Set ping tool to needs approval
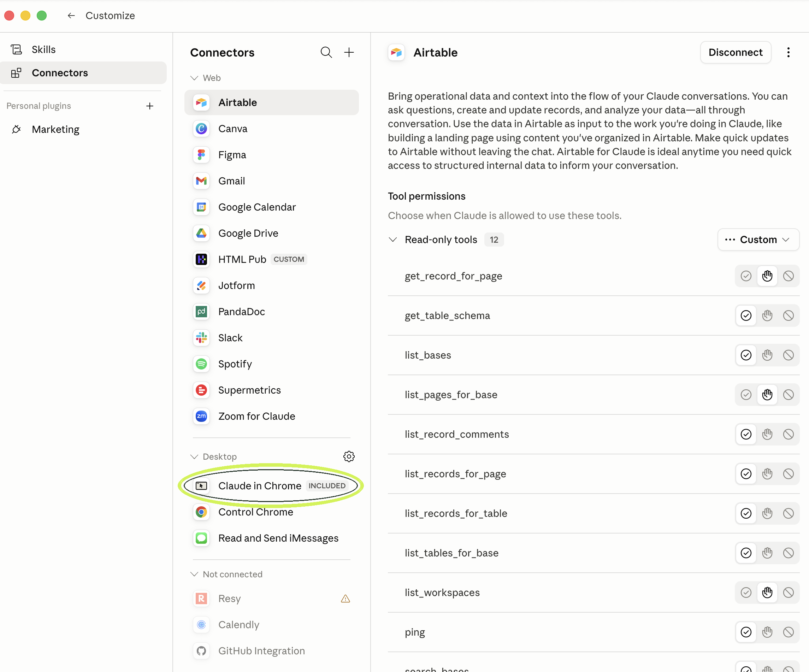Screen dimensions: 809x672 767,632
